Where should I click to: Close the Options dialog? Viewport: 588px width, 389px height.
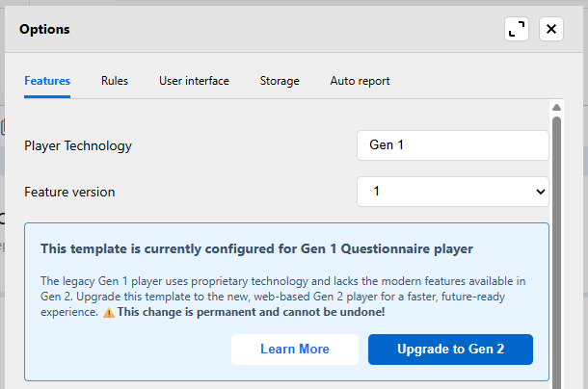coord(551,29)
